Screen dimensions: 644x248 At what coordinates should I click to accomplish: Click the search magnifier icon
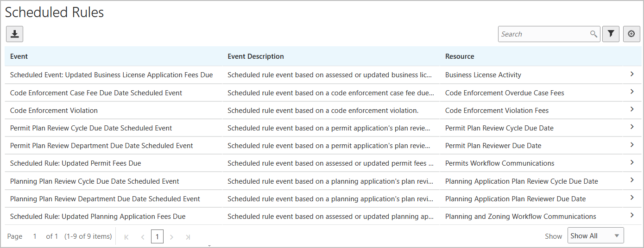593,34
